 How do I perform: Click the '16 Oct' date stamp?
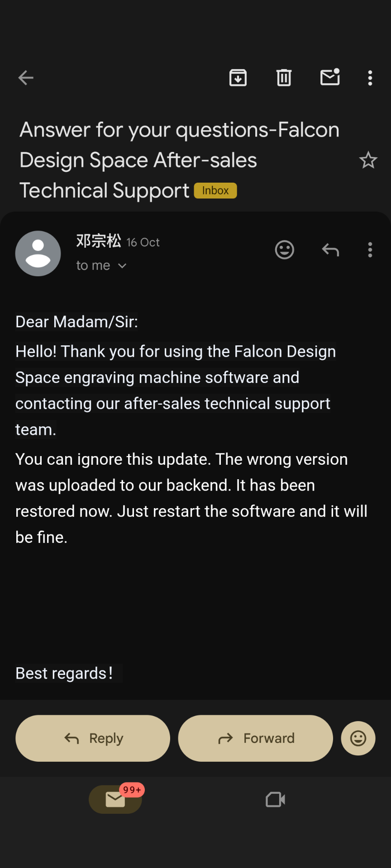143,243
